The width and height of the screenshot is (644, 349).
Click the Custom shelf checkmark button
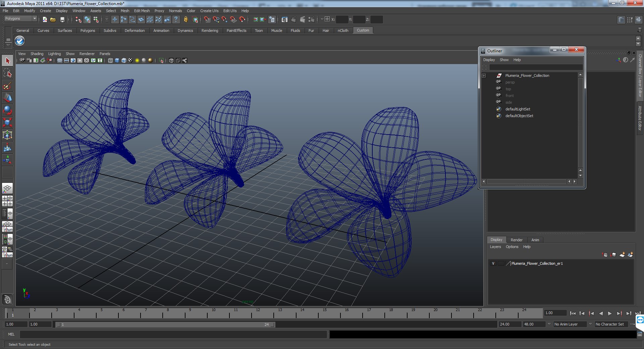20,41
